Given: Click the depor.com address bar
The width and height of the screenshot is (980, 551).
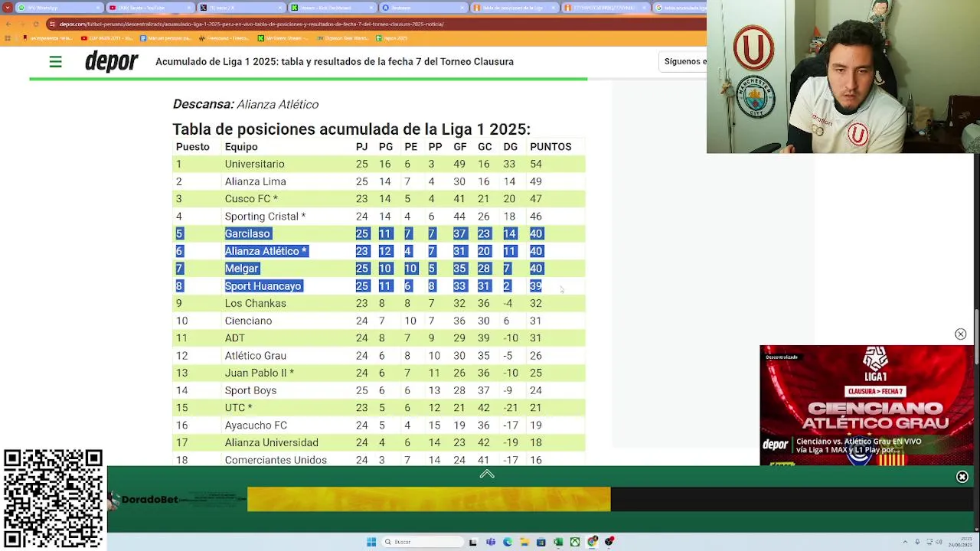Looking at the screenshot, I should coord(375,24).
